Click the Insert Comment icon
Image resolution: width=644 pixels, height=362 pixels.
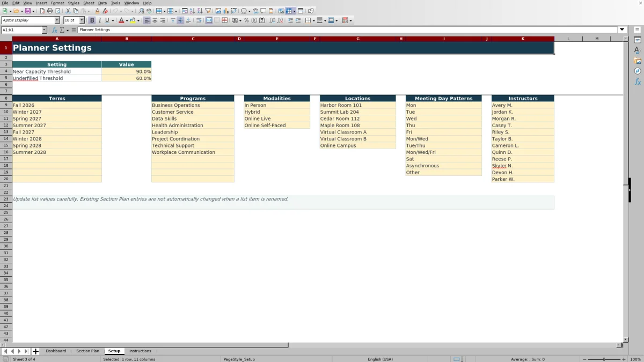tap(264, 11)
